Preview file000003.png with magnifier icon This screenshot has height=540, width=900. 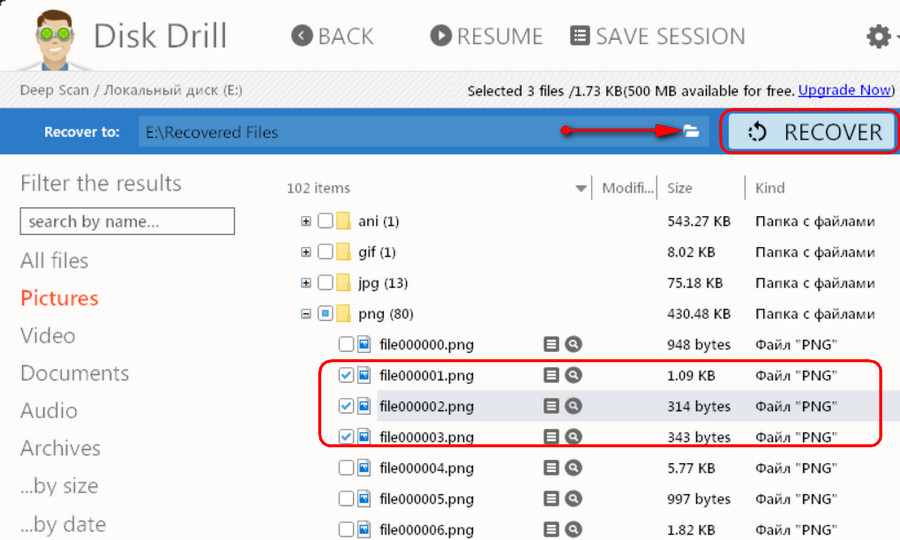(x=573, y=437)
